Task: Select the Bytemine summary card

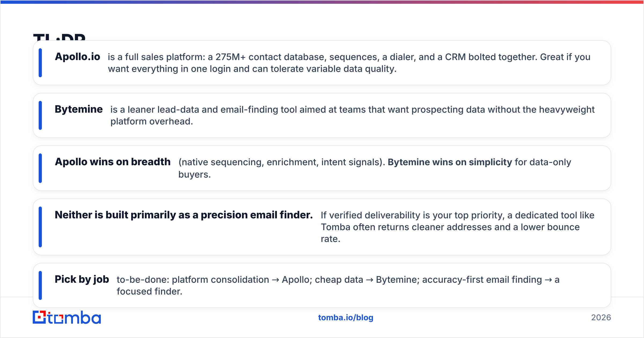Action: 322,115
